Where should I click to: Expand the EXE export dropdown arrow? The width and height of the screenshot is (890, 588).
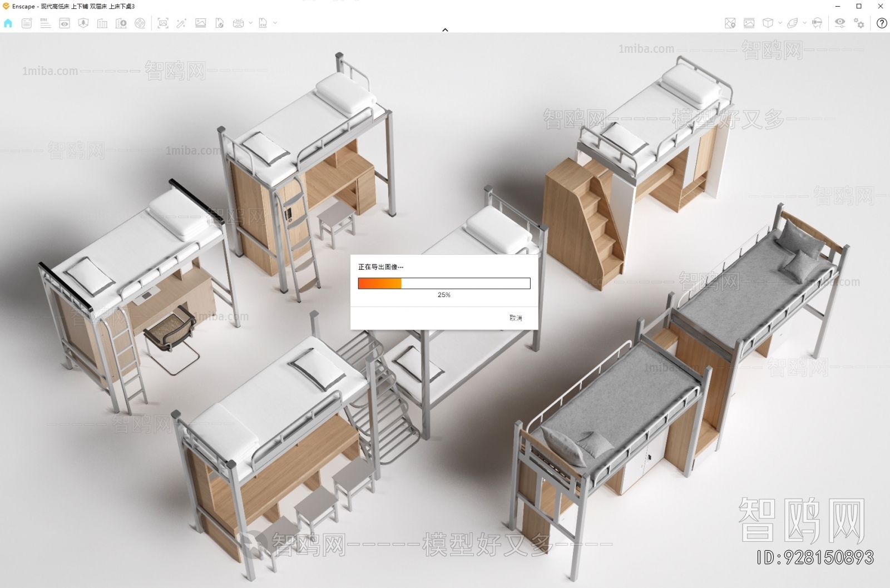point(275,23)
